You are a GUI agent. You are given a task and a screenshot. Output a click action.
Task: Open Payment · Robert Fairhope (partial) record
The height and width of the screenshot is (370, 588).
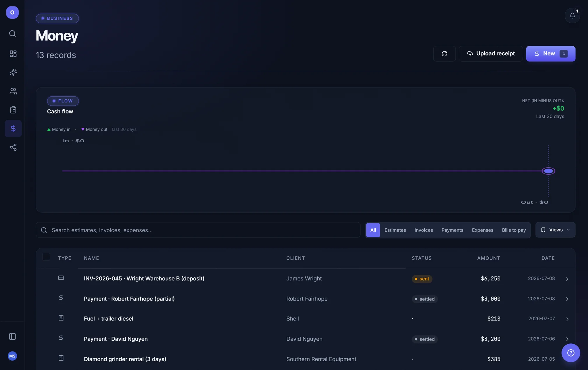129,299
